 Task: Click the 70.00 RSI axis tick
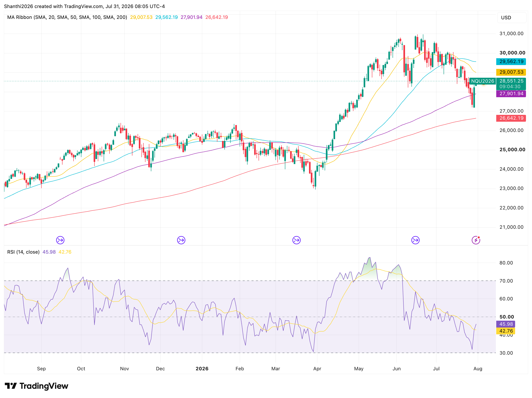pos(506,281)
